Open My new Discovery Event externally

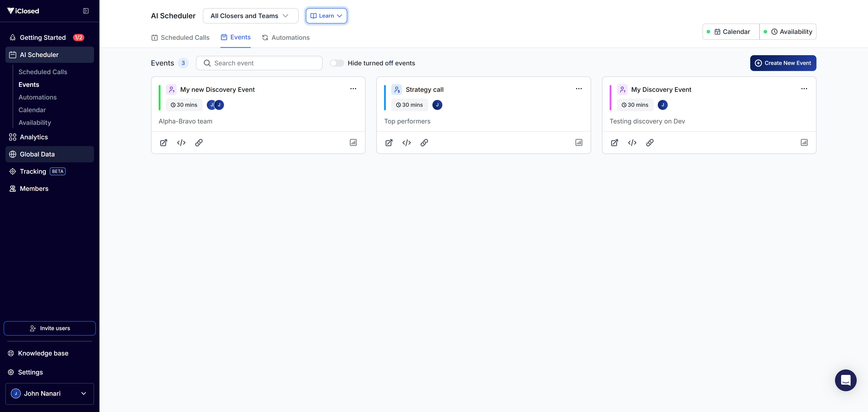coord(163,143)
